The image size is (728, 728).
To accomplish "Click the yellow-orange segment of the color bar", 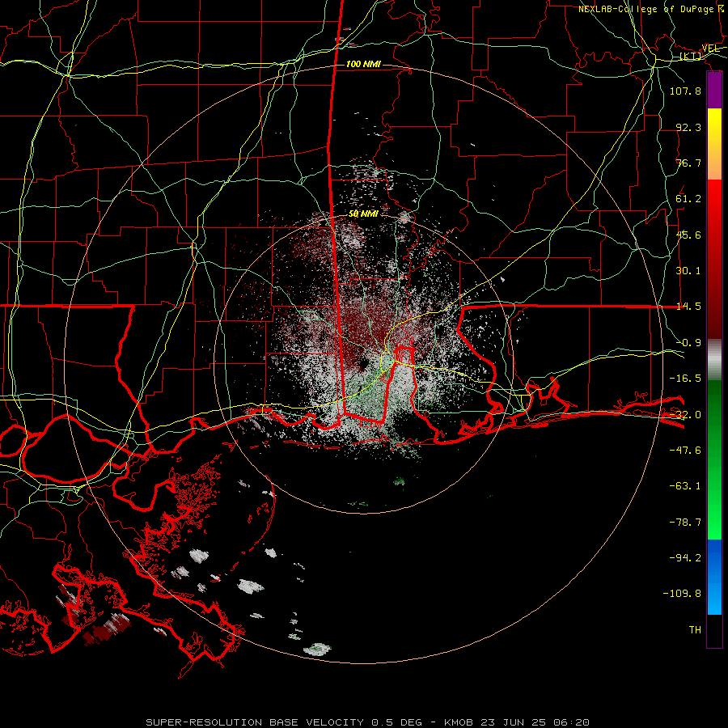I will (714, 144).
